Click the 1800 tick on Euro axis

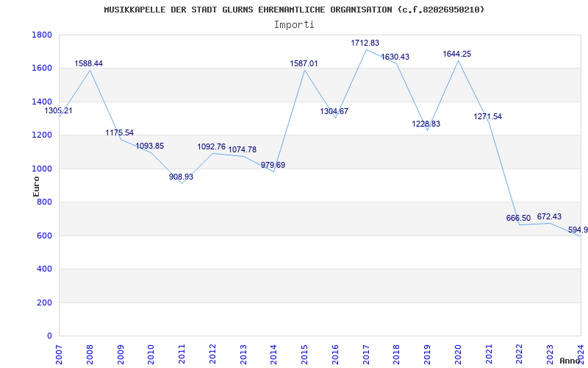click(x=42, y=35)
